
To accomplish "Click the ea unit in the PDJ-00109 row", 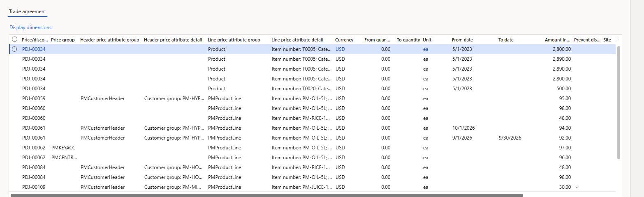I will point(426,187).
